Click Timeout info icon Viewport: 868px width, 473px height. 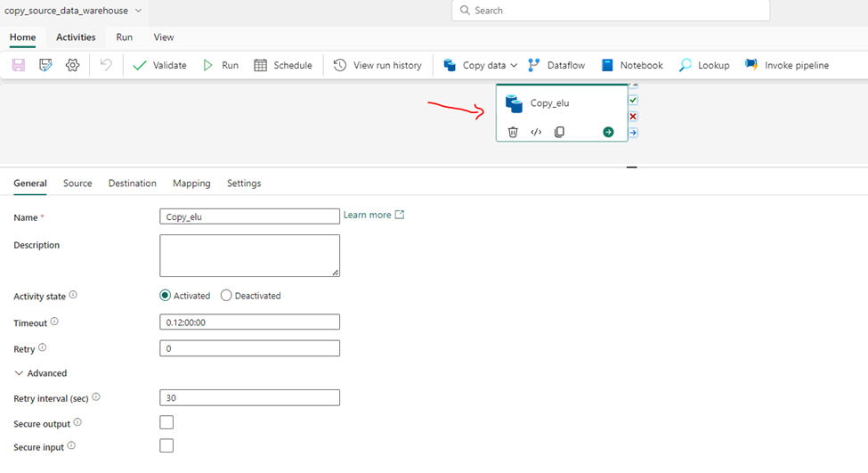click(x=54, y=322)
